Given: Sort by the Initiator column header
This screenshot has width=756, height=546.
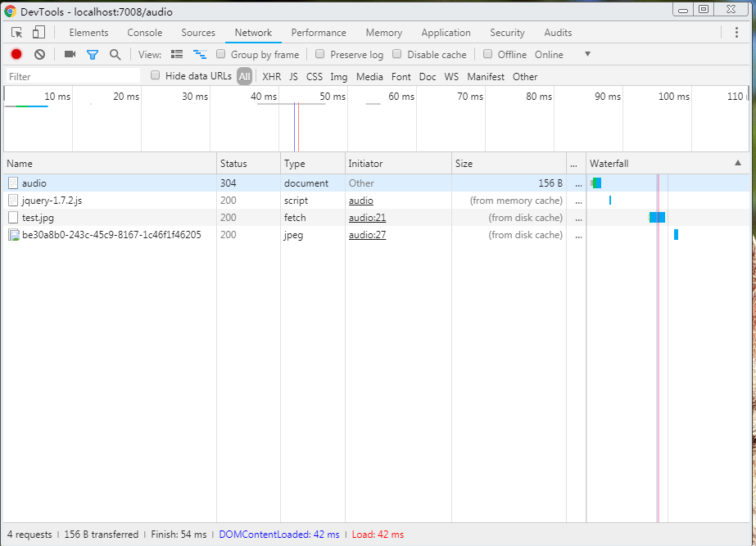Looking at the screenshot, I should click(398, 164).
